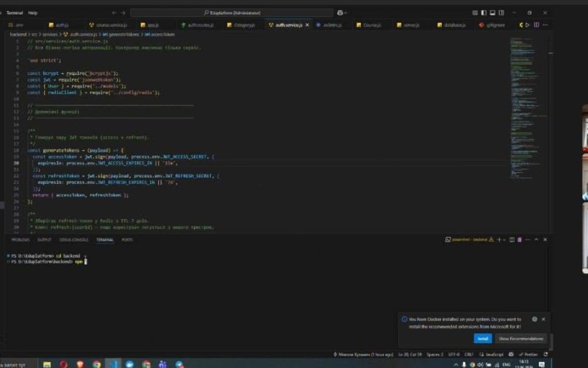Toggle the primary side bar layout icon
588x368 pixels.
point(484,13)
